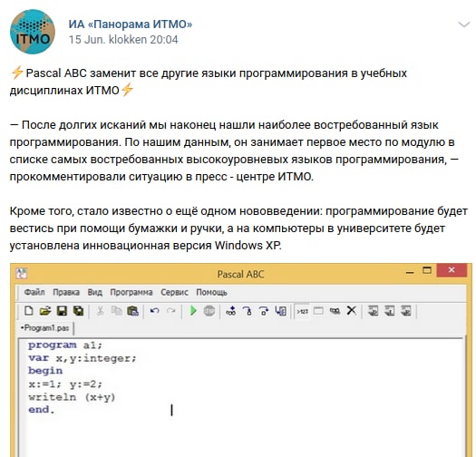Image resolution: width=476 pixels, height=457 pixels.
Task: Open the Сервис menu
Action: click(174, 292)
